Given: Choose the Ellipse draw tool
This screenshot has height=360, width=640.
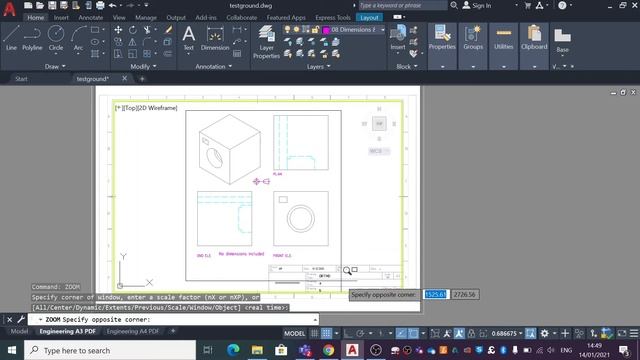Looking at the screenshot, I should 95,42.
